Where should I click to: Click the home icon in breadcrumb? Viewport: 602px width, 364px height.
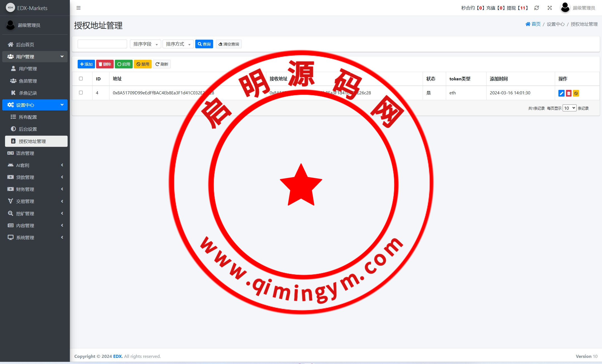pyautogui.click(x=528, y=24)
